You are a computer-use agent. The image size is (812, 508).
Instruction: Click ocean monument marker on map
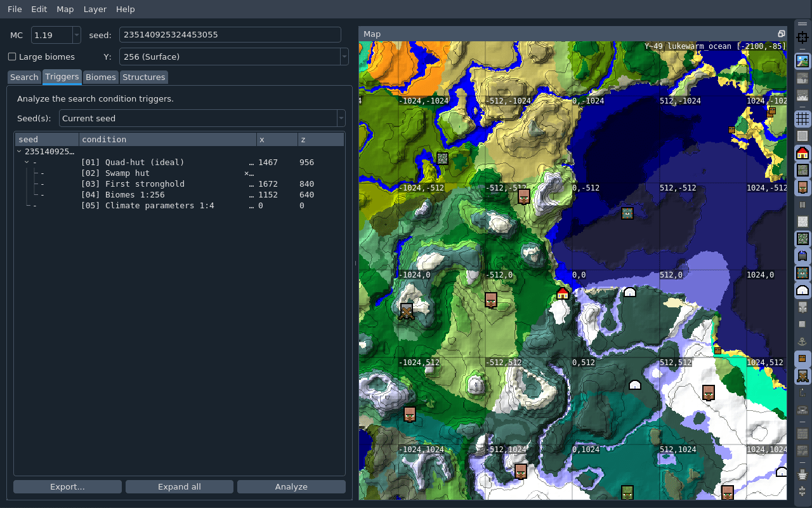[627, 213]
